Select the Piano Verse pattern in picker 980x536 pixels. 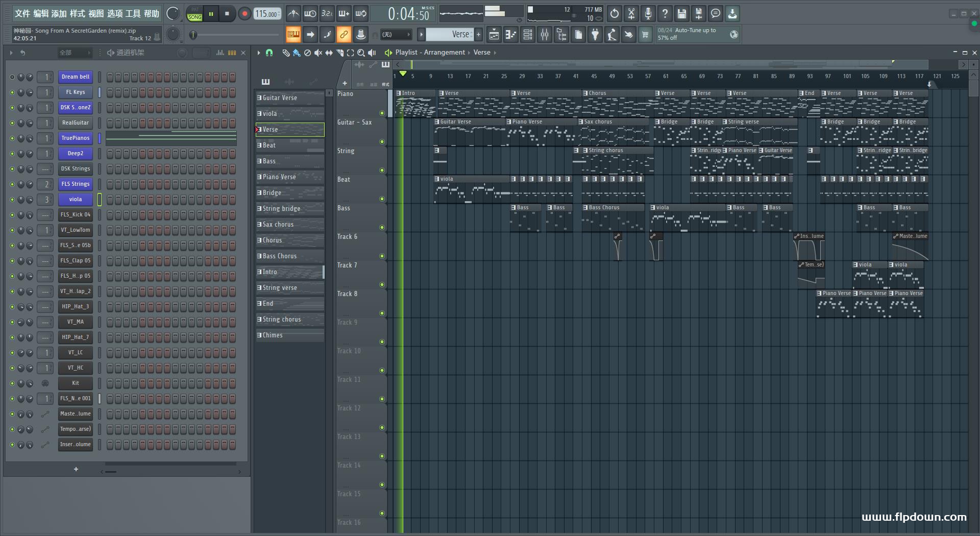tap(290, 177)
